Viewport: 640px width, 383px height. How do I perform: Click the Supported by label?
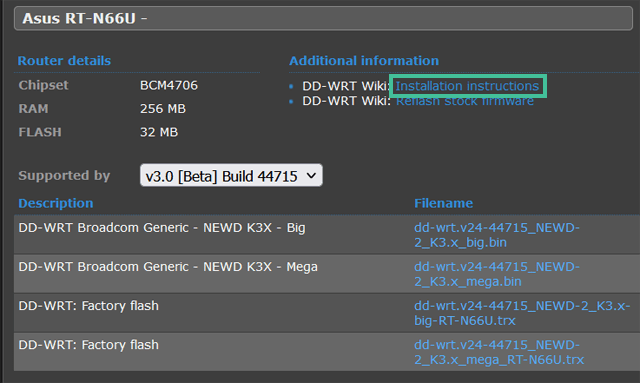click(x=64, y=176)
